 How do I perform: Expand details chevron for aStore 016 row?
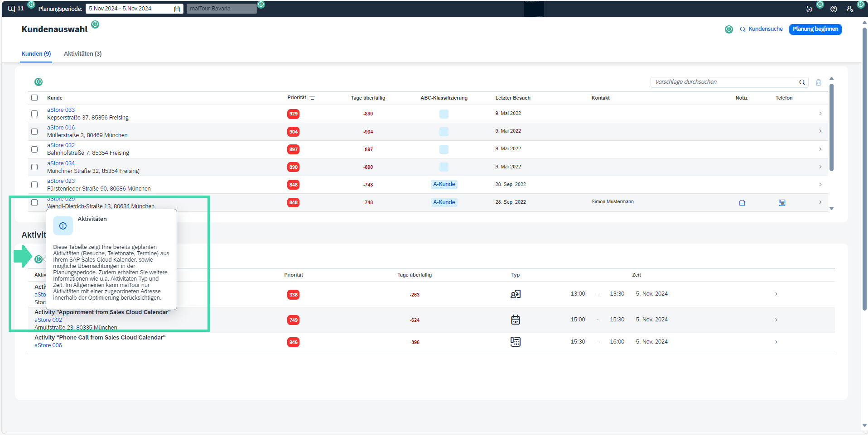tap(820, 131)
